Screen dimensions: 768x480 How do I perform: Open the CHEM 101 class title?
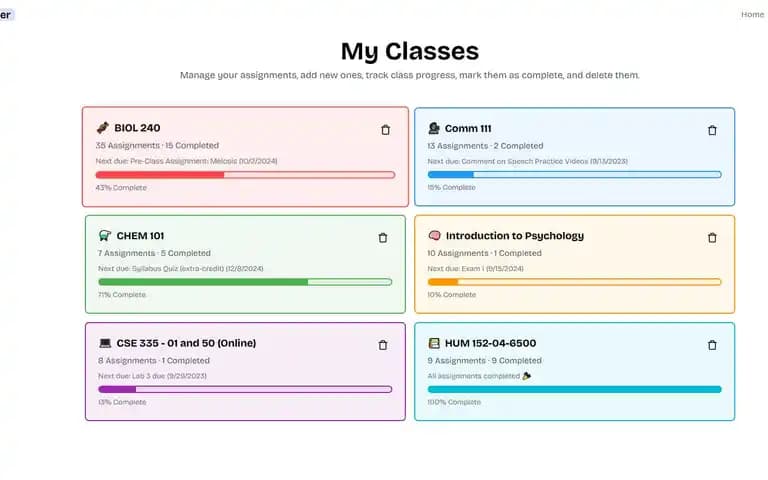point(140,236)
